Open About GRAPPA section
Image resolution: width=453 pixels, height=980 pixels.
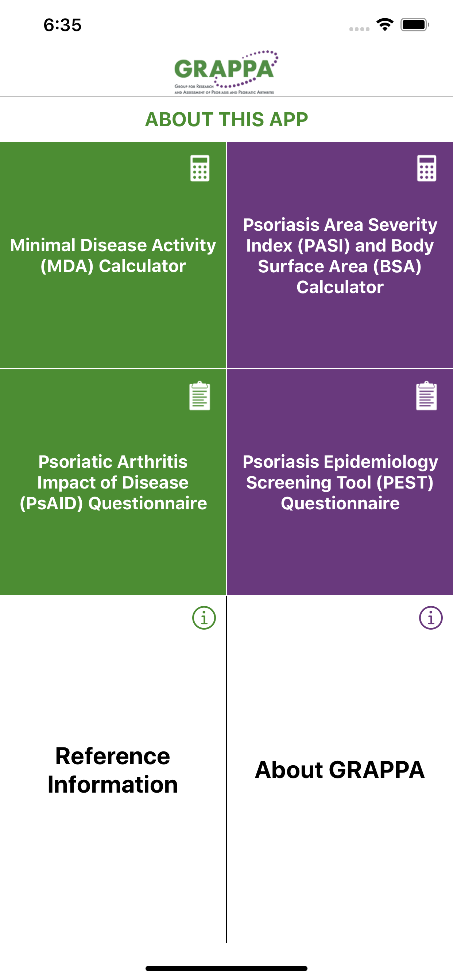340,769
